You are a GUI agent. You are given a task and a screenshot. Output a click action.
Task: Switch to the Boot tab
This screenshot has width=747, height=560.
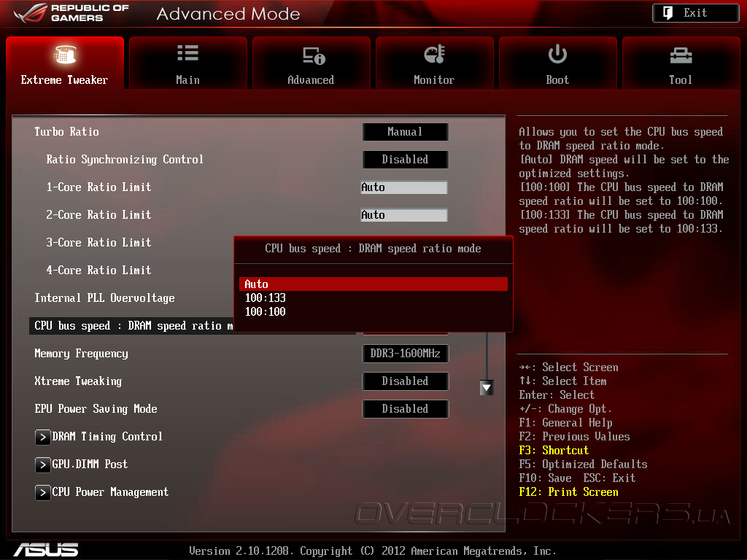(x=558, y=63)
